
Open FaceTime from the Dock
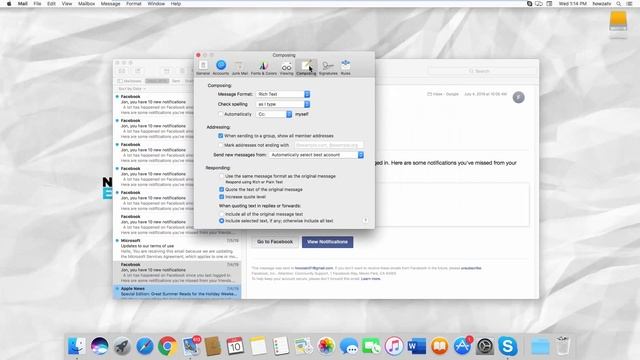pyautogui.click(x=371, y=346)
